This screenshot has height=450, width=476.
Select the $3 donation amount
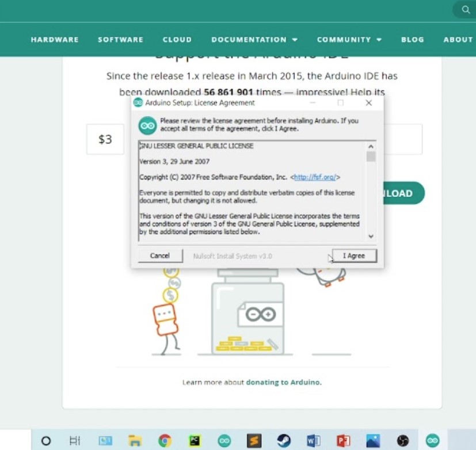pos(105,139)
